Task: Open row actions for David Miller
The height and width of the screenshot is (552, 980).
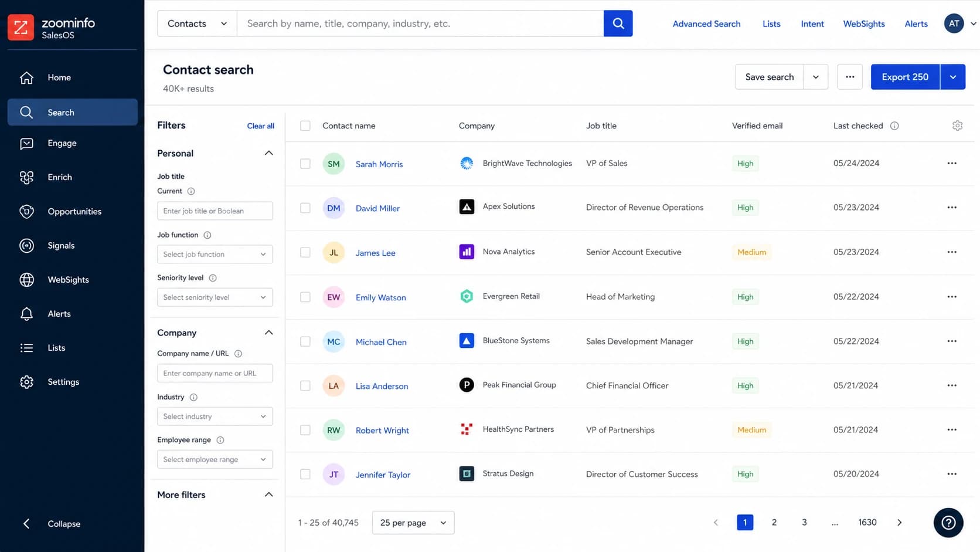Action: tap(952, 208)
